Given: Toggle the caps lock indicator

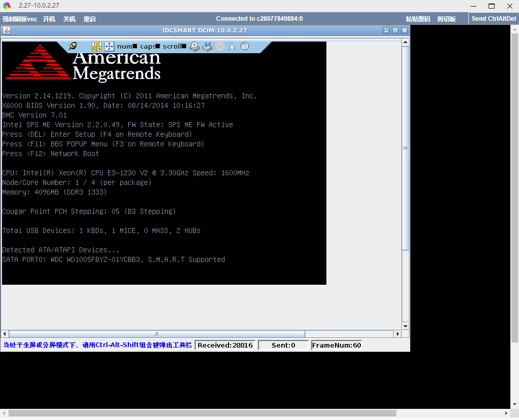Looking at the screenshot, I should click(x=150, y=47).
